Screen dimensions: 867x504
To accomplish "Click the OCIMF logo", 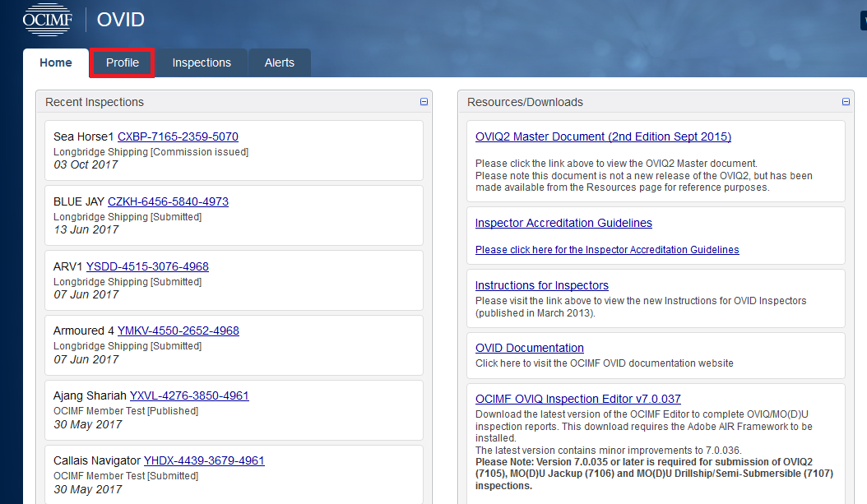I will click(48, 20).
